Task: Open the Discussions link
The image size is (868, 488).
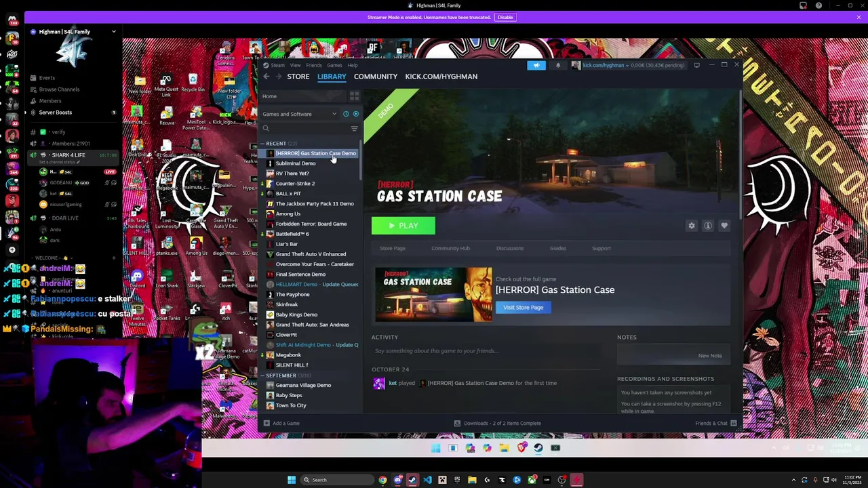Action: pyautogui.click(x=510, y=248)
